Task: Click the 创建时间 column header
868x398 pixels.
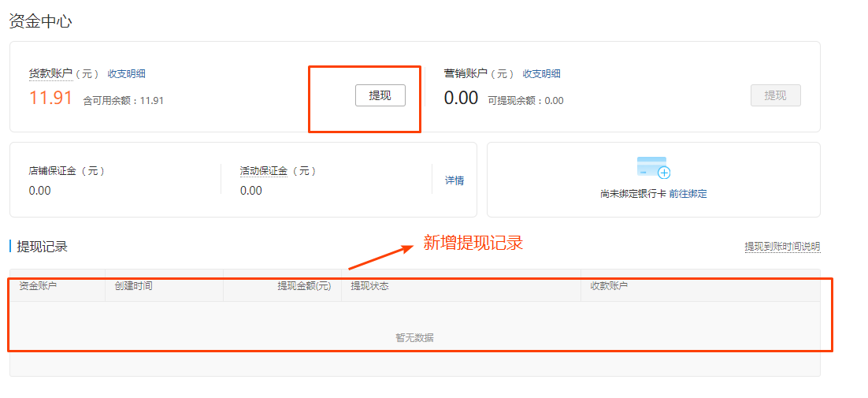Action: [x=133, y=286]
